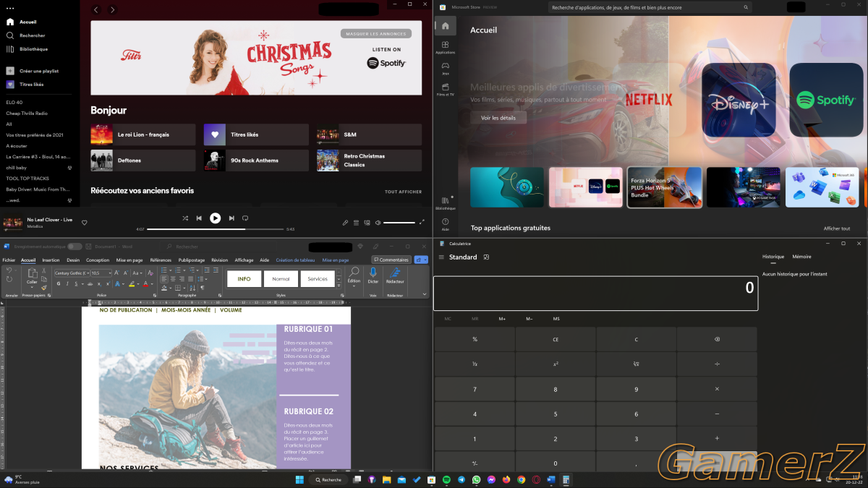The height and width of the screenshot is (488, 868).
Task: Click the Microsoft Store search field
Action: 650,7
